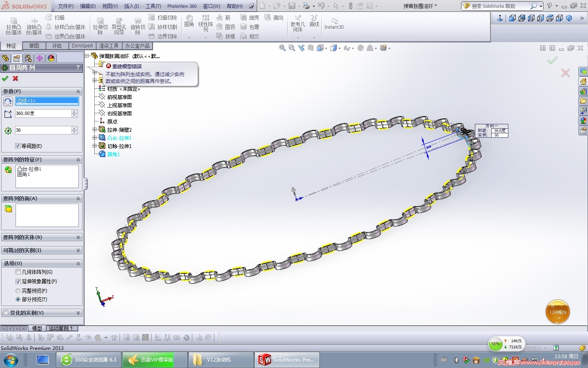This screenshot has height=368, width=588.
Task: Click the Zoom to Fit icon
Action: (x=282, y=48)
